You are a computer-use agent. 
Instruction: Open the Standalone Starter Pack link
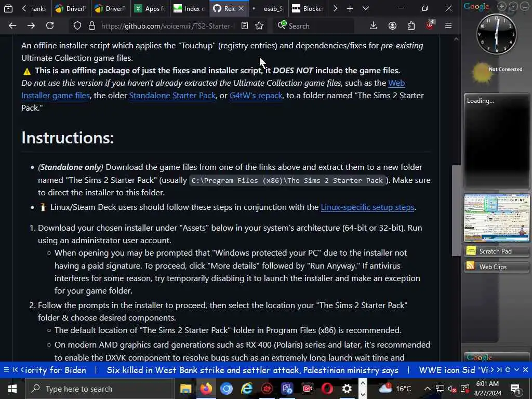tap(172, 96)
